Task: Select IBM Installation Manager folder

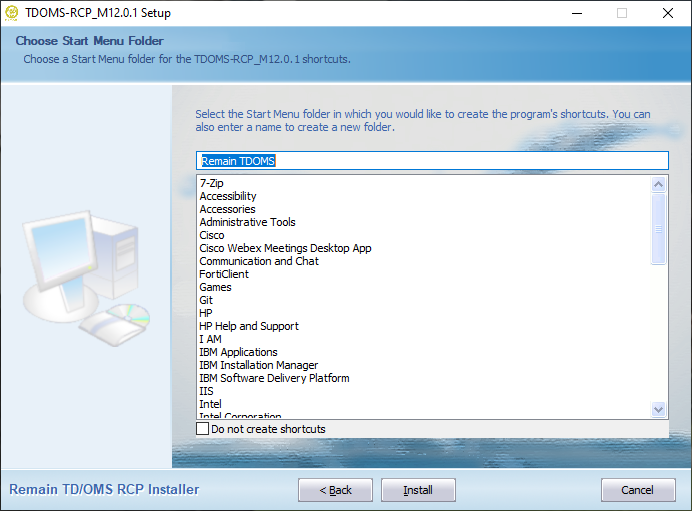Action: click(x=259, y=365)
